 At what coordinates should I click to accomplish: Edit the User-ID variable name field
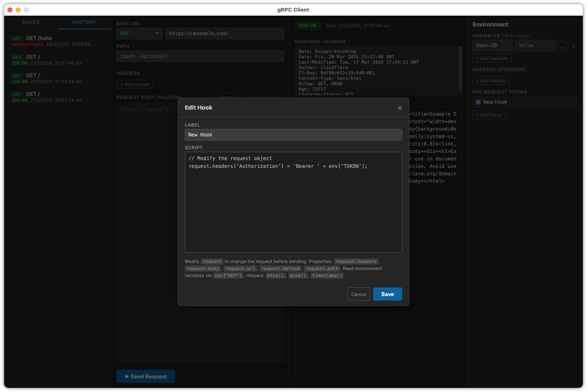coord(493,45)
